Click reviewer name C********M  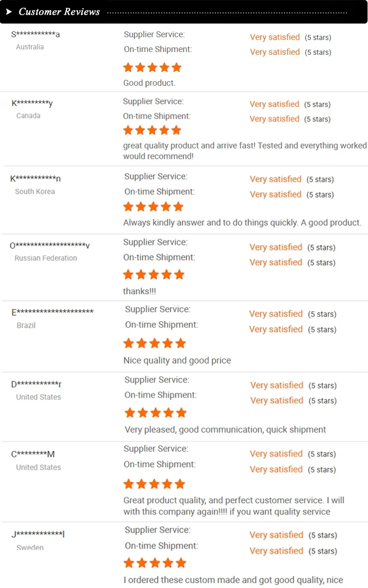33,455
